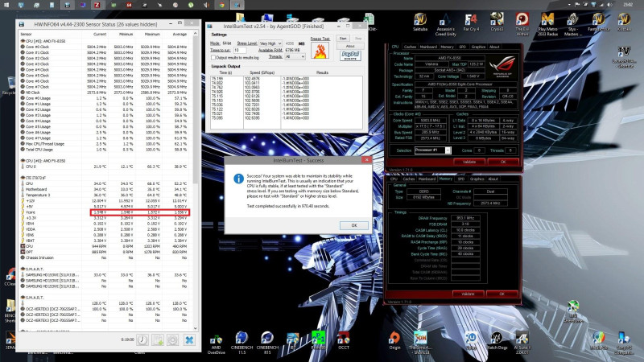The image size is (644, 362).
Task: Open the Play Metro 2033 Redux shortcut
Action: [547, 24]
